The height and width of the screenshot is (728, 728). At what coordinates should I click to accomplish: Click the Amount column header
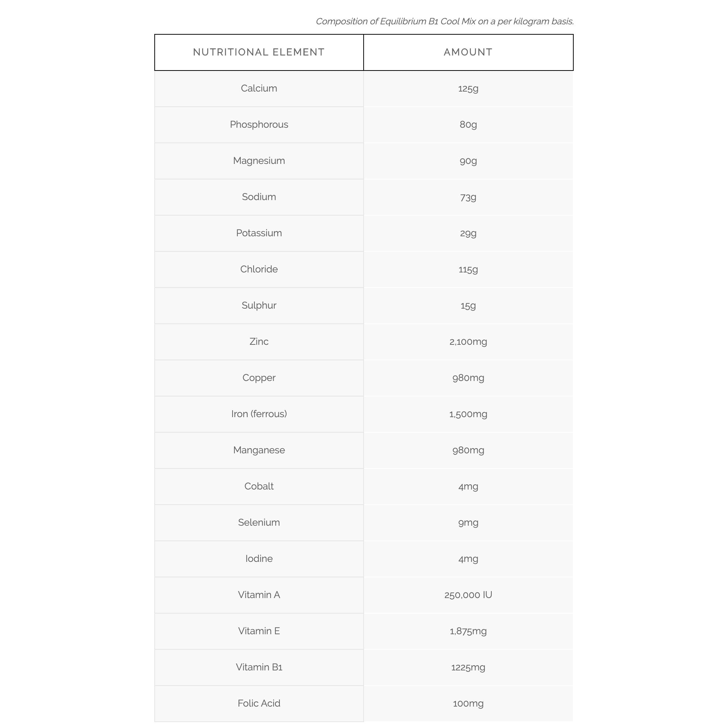[468, 52]
